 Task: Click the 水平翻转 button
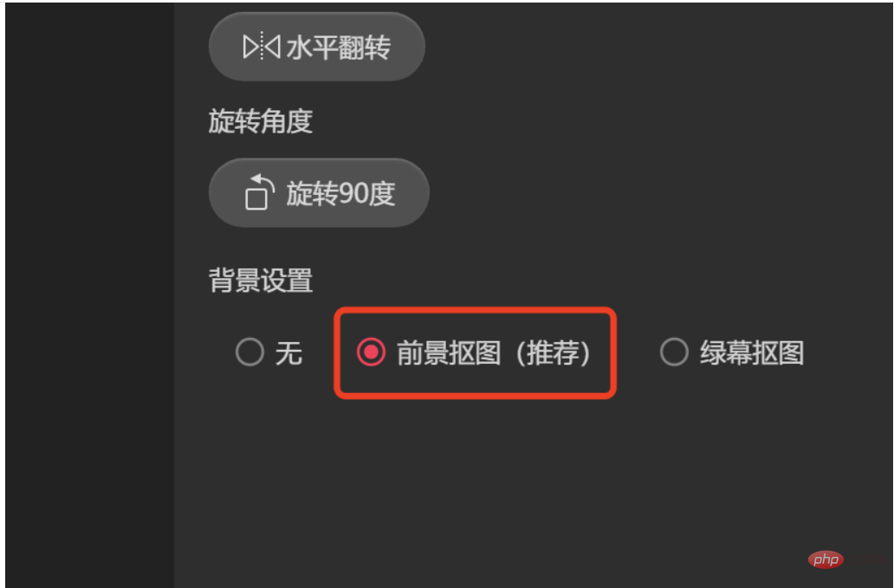point(317,47)
